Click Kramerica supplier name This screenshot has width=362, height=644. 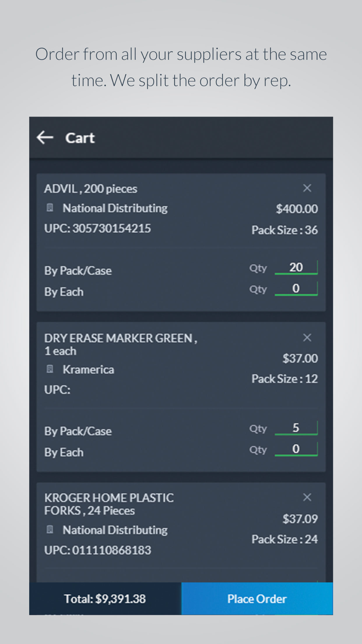[x=88, y=369]
